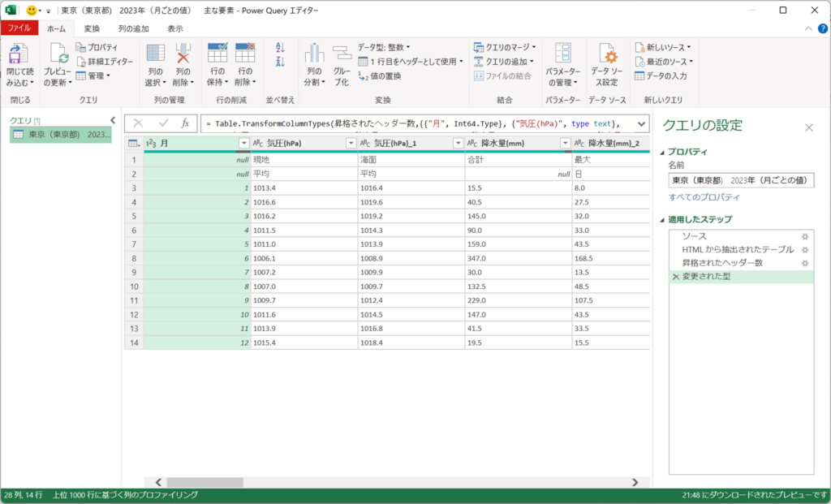Click the Remove Columns (列の削除) icon
The image size is (831, 504).
[x=183, y=54]
